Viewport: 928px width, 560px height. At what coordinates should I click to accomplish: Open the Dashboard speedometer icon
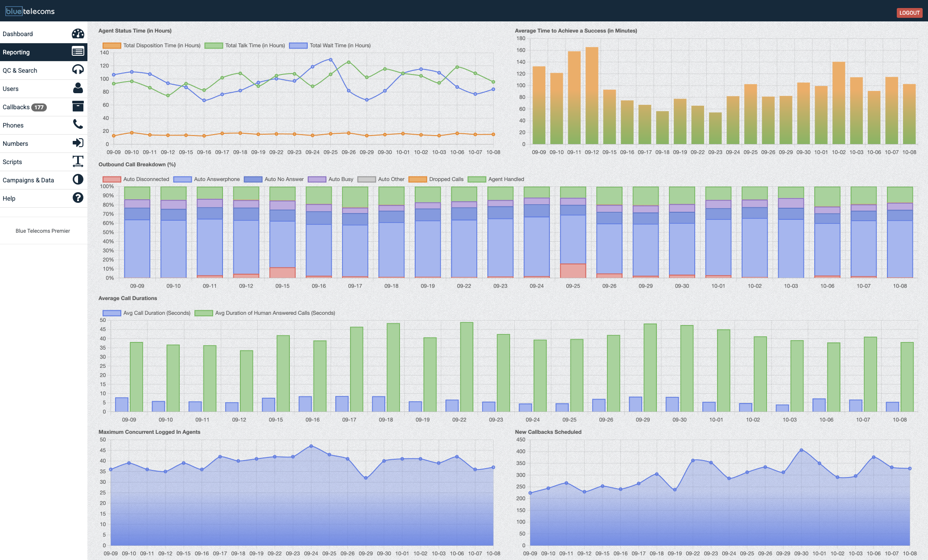click(x=78, y=33)
